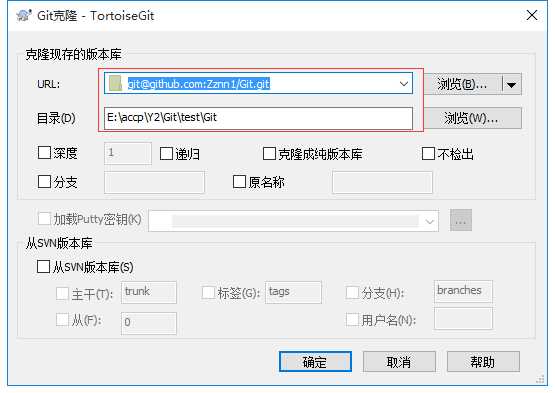Click the TortoiseGit turtle icon in title bar
This screenshot has width=555, height=393.
point(24,15)
